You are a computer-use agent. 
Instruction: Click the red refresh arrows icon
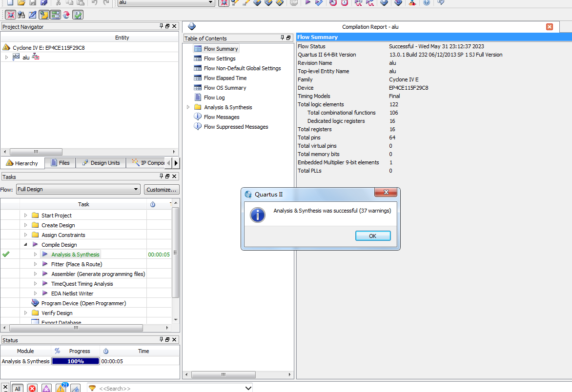66,15
